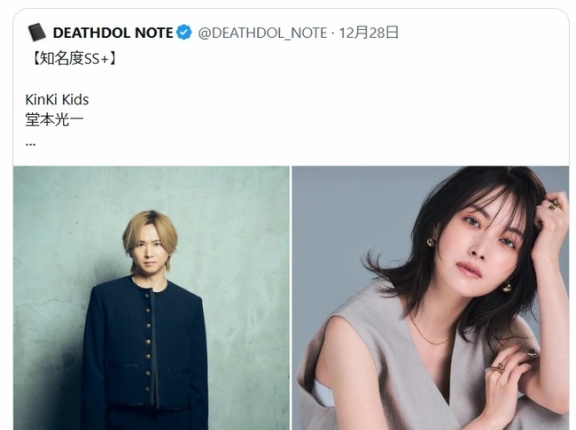This screenshot has width=576, height=430.
Task: Open the DEATHDOL NOTE display name profile
Action: tap(113, 33)
